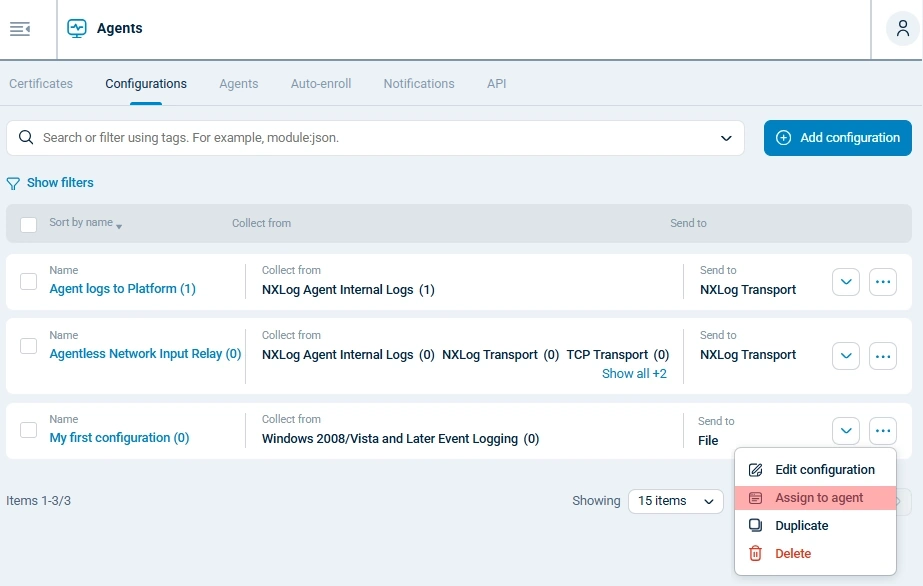Click the Show filters funnel icon
Viewport: 923px width, 586px height.
pyautogui.click(x=13, y=182)
